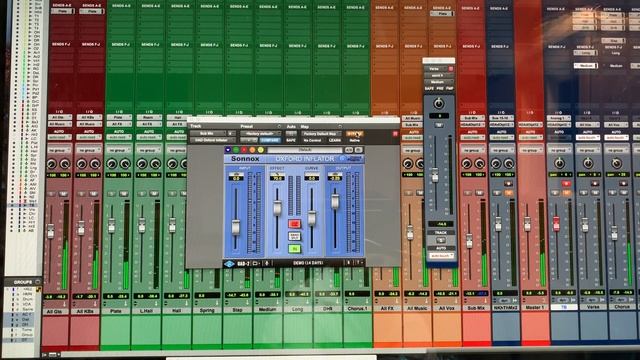Open the no group selector on All Gtrs

click(x=60, y=150)
